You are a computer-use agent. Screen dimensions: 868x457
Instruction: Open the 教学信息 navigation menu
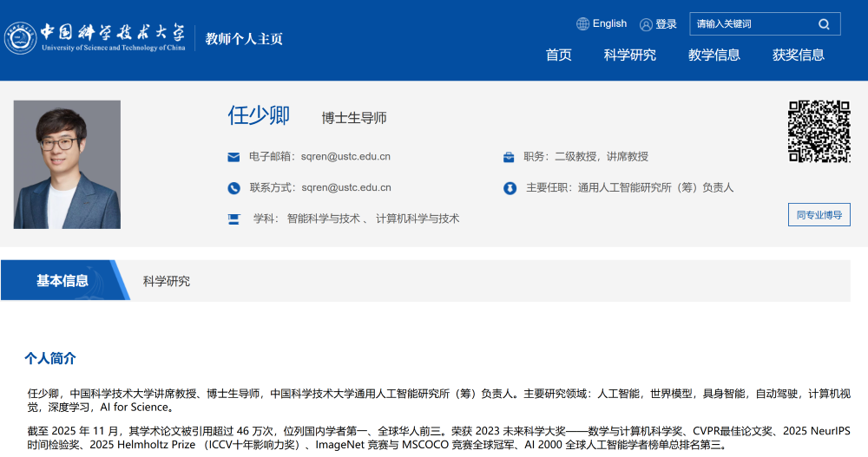coord(713,55)
